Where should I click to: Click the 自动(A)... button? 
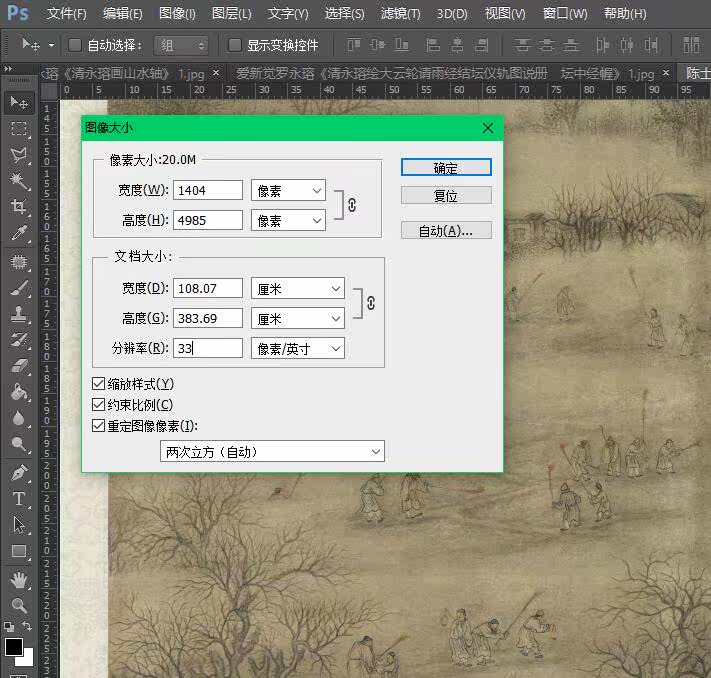click(446, 230)
